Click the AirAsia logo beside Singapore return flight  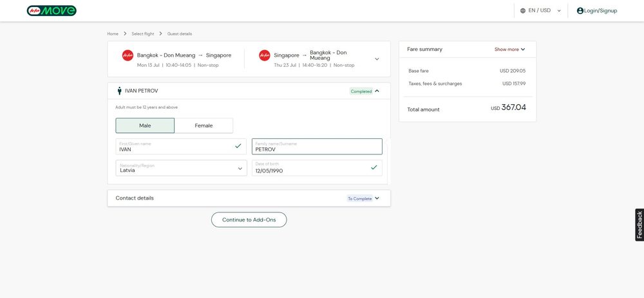[x=265, y=55]
